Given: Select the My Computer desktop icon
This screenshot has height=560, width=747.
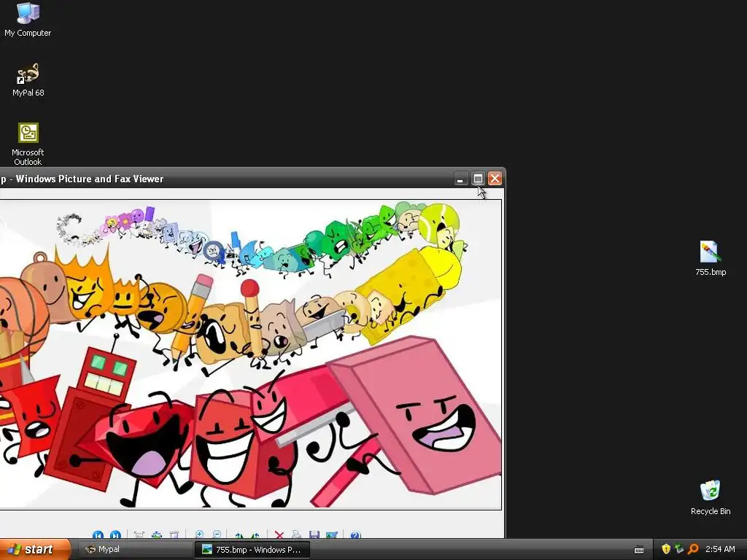Looking at the screenshot, I should click(28, 20).
